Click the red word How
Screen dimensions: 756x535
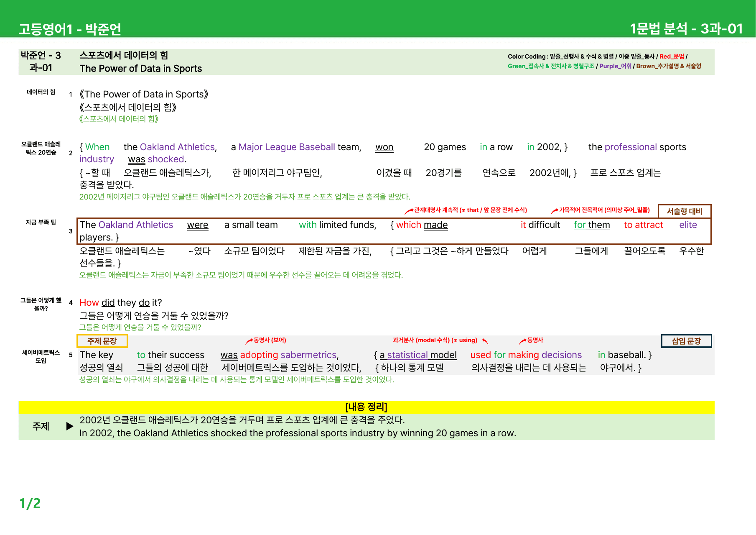(89, 303)
